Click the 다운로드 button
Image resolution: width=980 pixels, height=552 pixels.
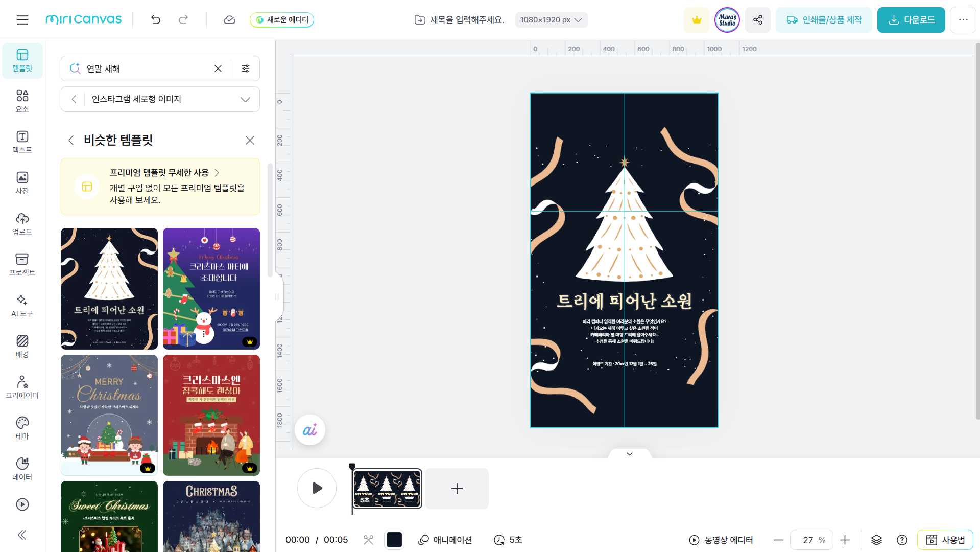pyautogui.click(x=911, y=20)
